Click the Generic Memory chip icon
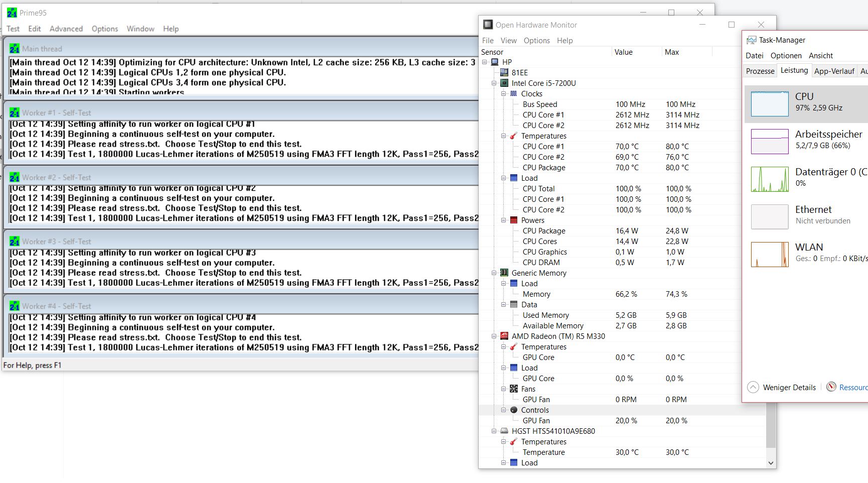 [504, 273]
